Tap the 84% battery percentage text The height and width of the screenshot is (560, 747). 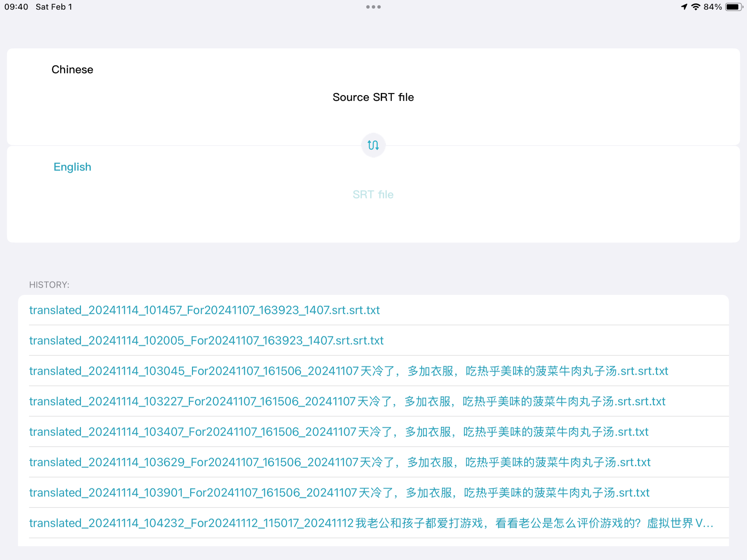pos(713,7)
